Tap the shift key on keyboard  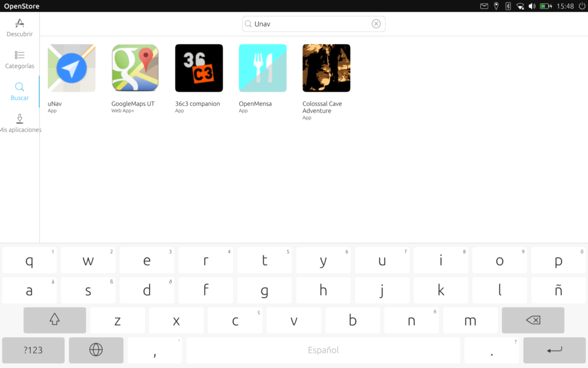[x=55, y=320]
